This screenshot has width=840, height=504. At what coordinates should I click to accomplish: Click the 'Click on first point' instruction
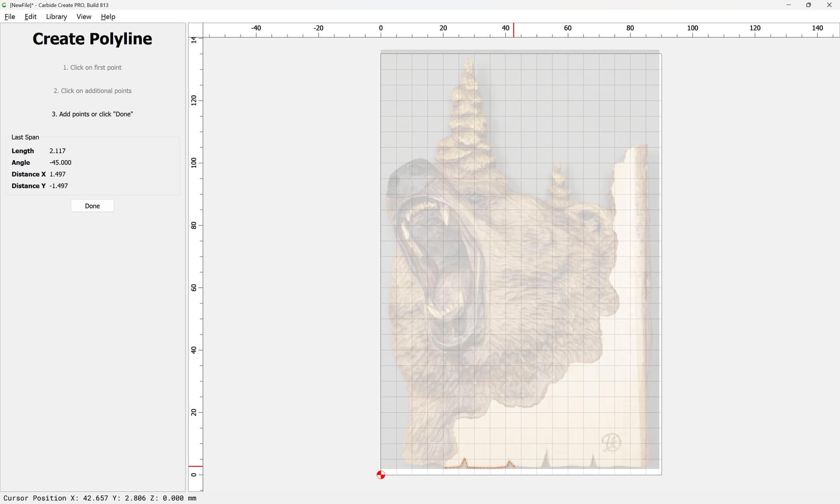[92, 67]
